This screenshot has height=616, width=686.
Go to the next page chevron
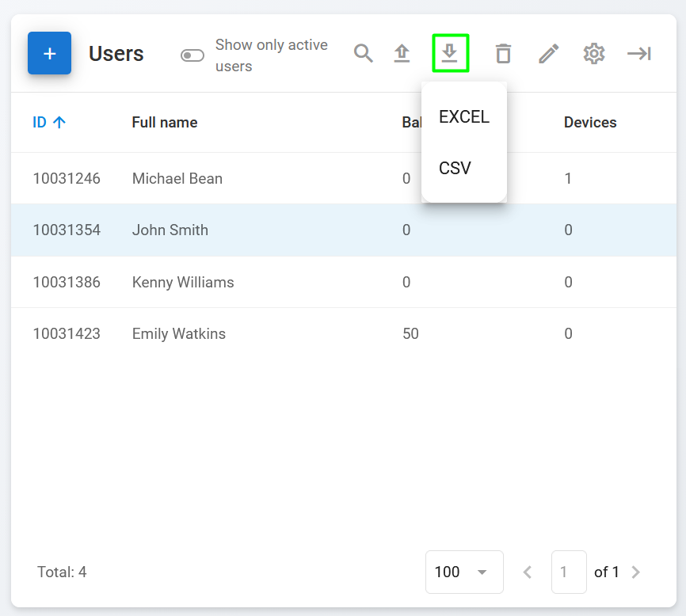tap(635, 572)
